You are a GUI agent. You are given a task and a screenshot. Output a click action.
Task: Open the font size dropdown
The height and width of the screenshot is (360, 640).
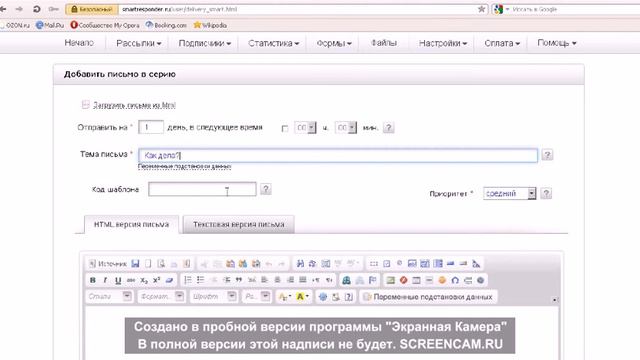point(257,297)
